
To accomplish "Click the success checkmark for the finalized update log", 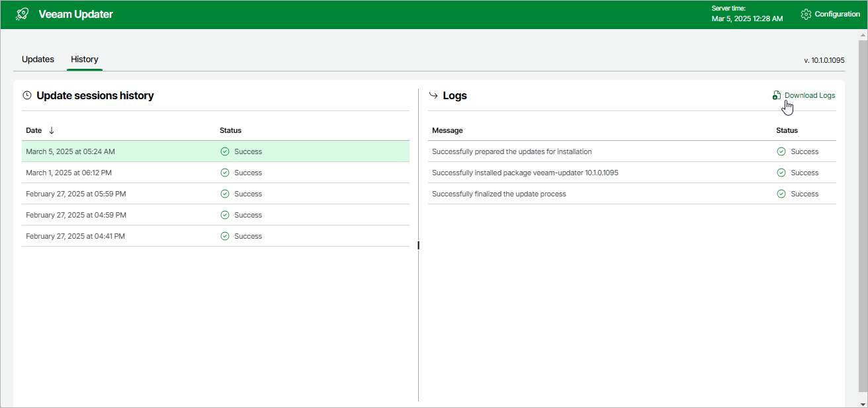I will 781,194.
